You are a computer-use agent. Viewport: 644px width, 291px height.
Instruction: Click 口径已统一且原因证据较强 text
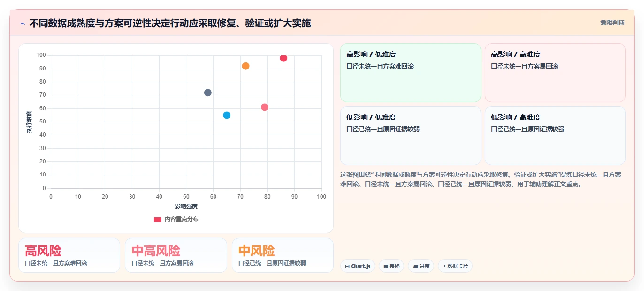coord(528,129)
